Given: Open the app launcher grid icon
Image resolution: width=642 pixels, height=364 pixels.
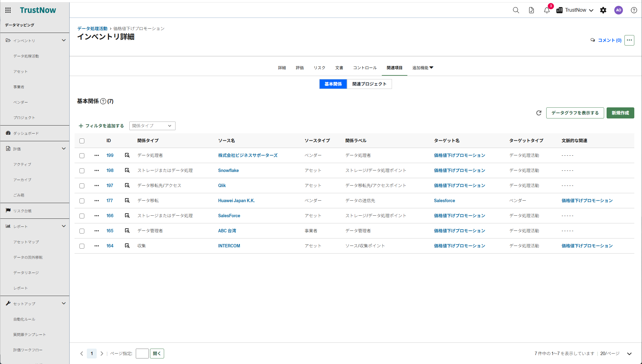Looking at the screenshot, I should 8,10.
